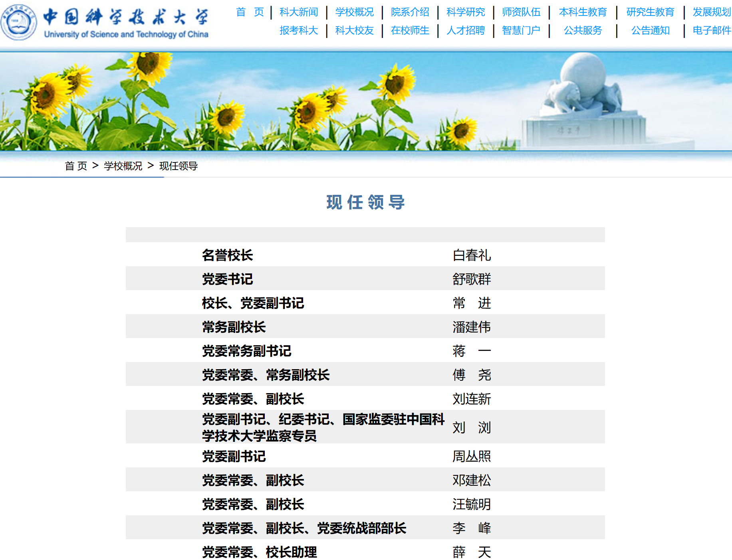
Task: Open 公告通知 menu item
Action: pos(650,30)
